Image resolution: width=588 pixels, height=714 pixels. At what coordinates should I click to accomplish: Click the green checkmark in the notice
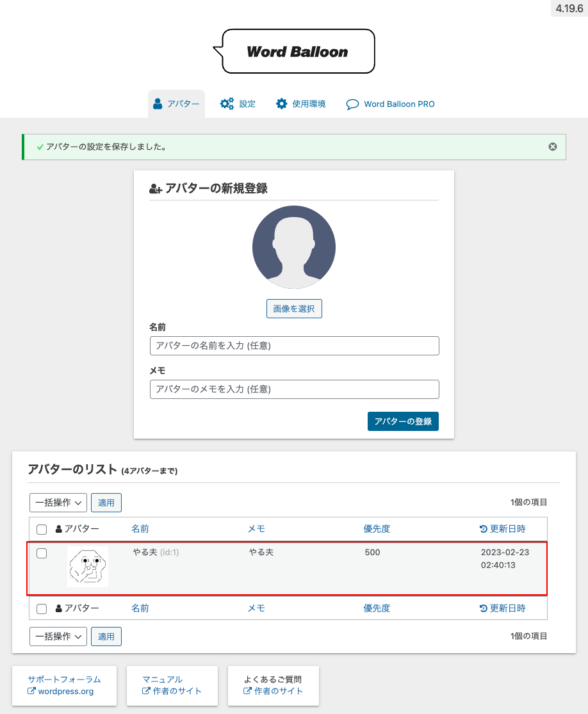point(40,147)
